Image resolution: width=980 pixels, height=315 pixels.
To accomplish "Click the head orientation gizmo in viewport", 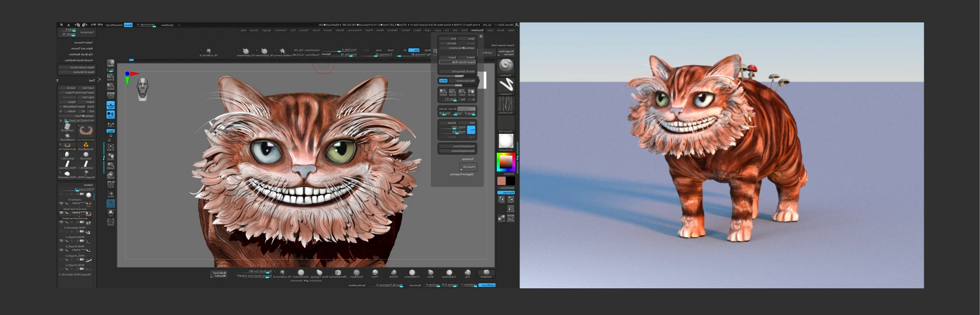I will tap(142, 89).
